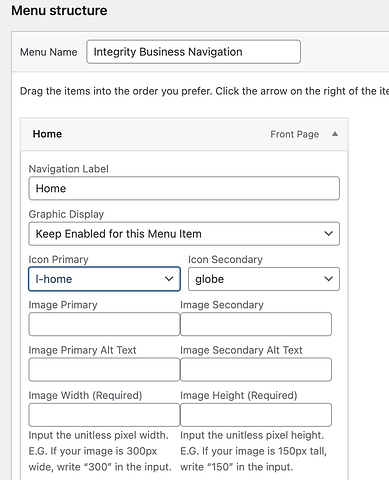
Task: Click the Menu Name text field
Action: click(194, 52)
